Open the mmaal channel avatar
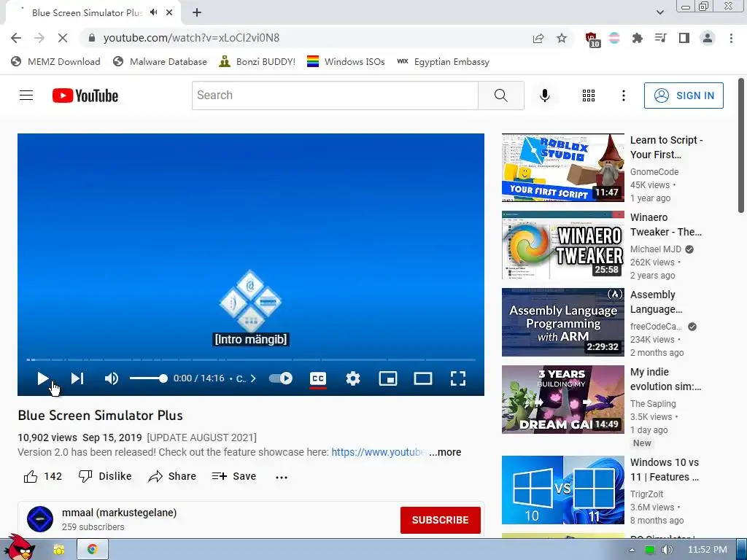 [x=40, y=519]
